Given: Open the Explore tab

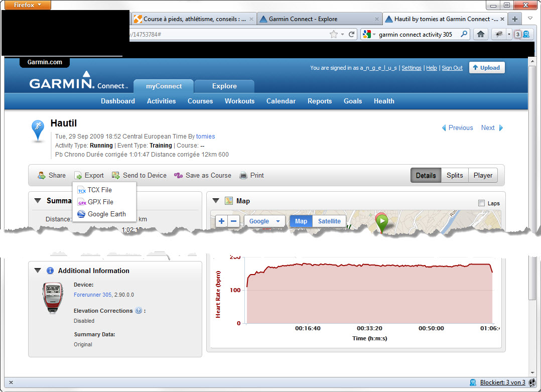Looking at the screenshot, I should 224,86.
